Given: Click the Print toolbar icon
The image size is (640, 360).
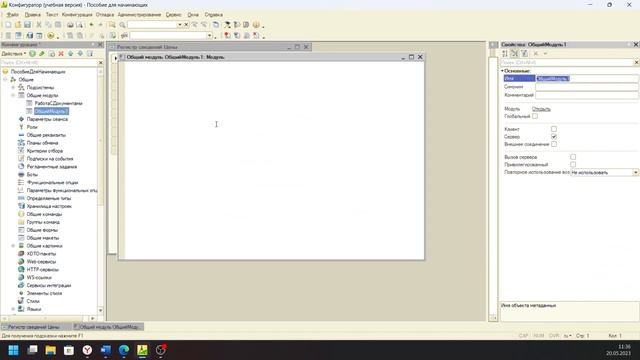Looking at the screenshot, I should [x=70, y=25].
